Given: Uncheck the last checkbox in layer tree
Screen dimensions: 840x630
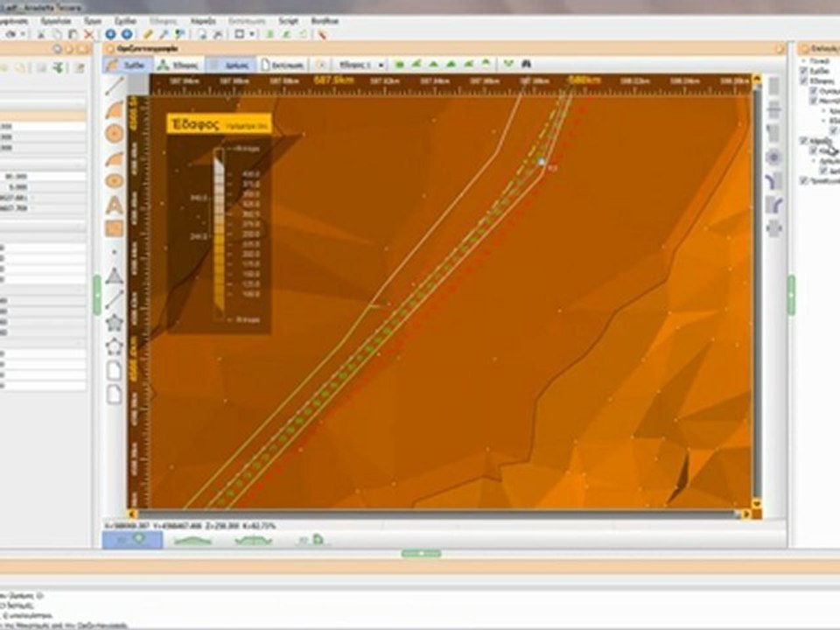Looking at the screenshot, I should click(803, 180).
